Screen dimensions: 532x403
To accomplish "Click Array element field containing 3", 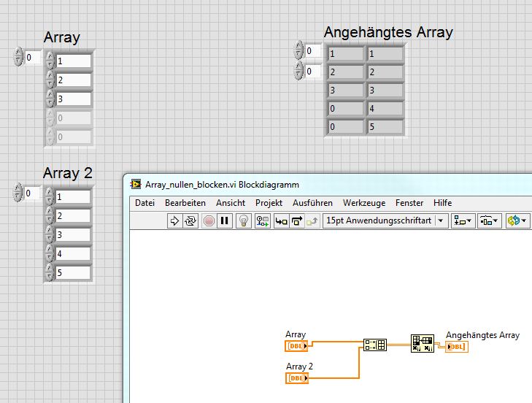I will pyautogui.click(x=74, y=99).
